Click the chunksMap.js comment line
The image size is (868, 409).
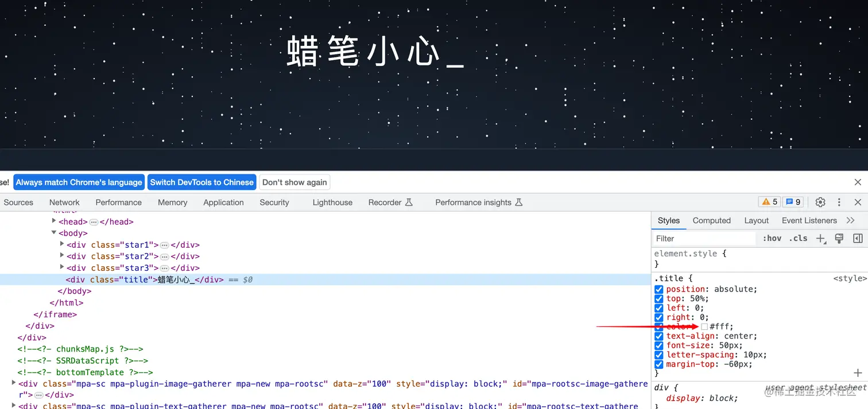tap(80, 349)
